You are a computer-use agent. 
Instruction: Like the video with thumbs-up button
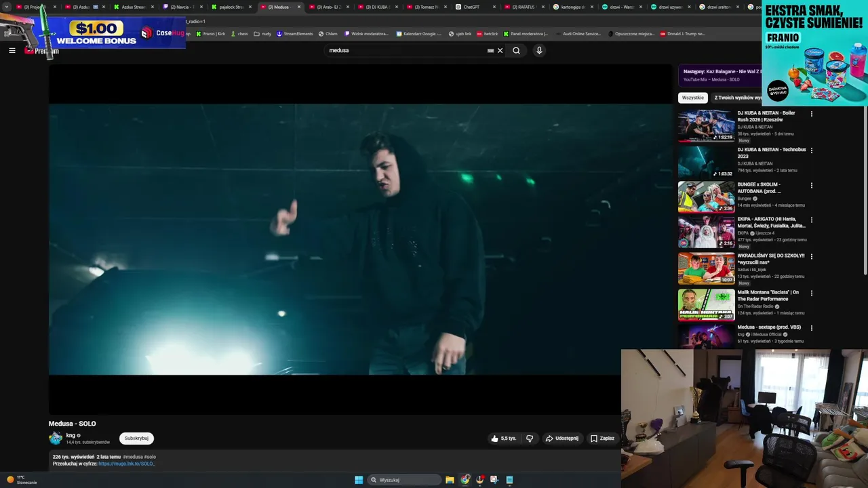(x=503, y=439)
